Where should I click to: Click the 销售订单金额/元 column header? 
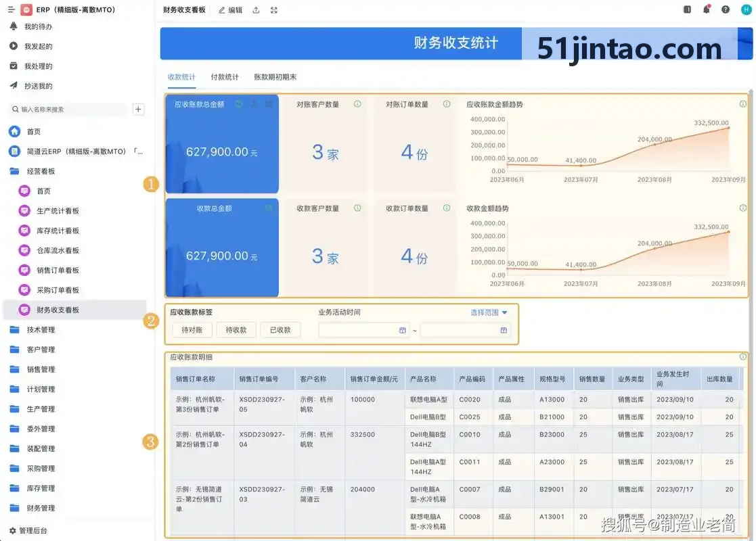point(374,379)
